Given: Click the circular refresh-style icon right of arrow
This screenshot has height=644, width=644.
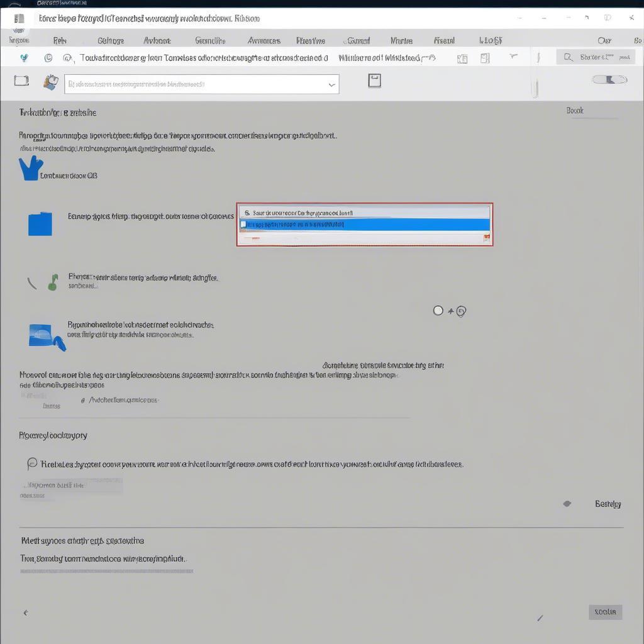Looking at the screenshot, I should (461, 312).
